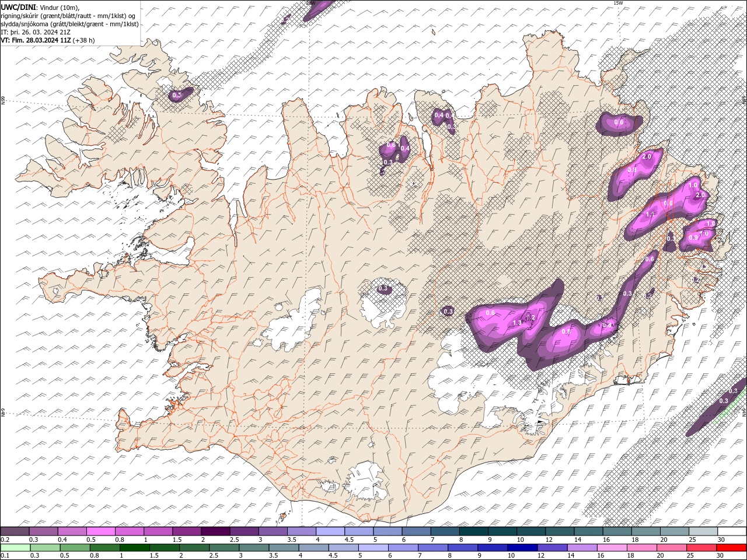This screenshot has width=747, height=560.
Task: Choose the deep blue 10–12 rain legend swatch
Action: [522, 547]
